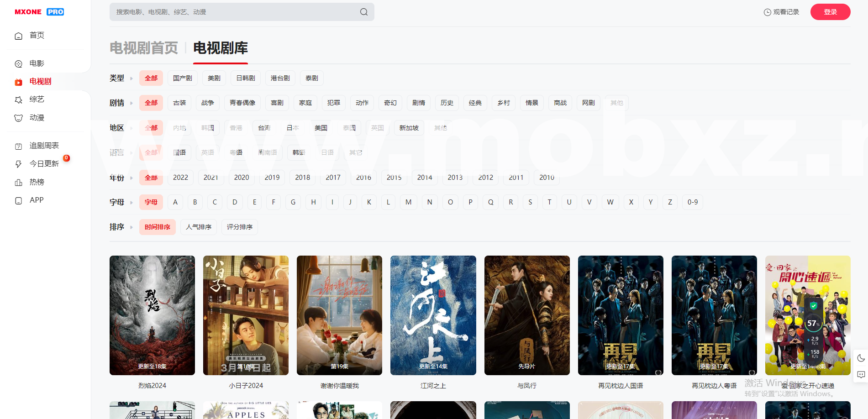This screenshot has height=419, width=868.
Task: Filter by letter Z
Action: [670, 202]
